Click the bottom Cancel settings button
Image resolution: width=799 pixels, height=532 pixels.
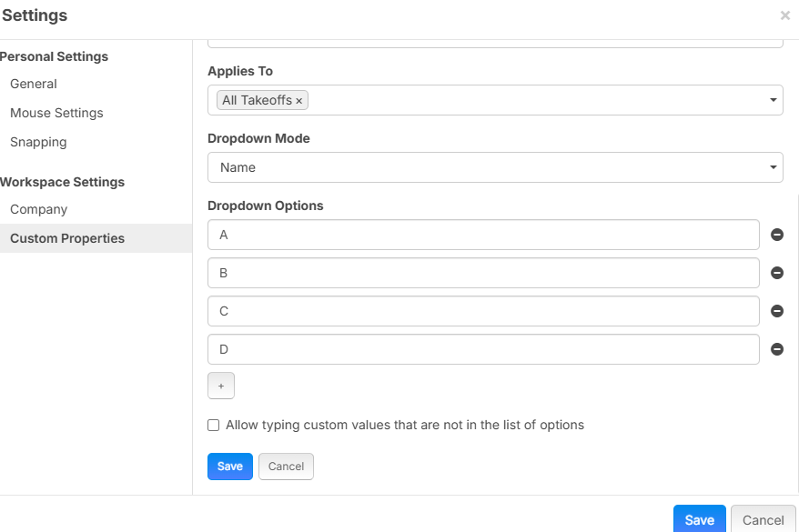click(x=763, y=519)
